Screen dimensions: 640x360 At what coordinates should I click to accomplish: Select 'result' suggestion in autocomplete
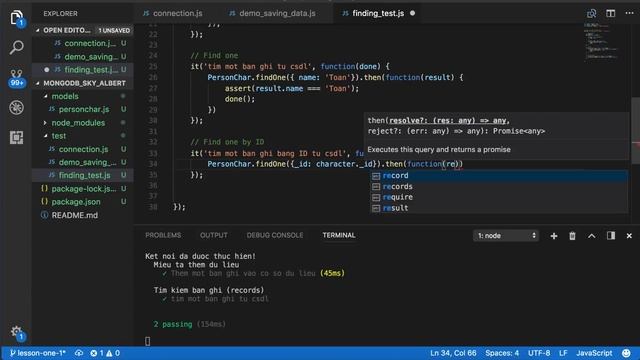click(499, 208)
